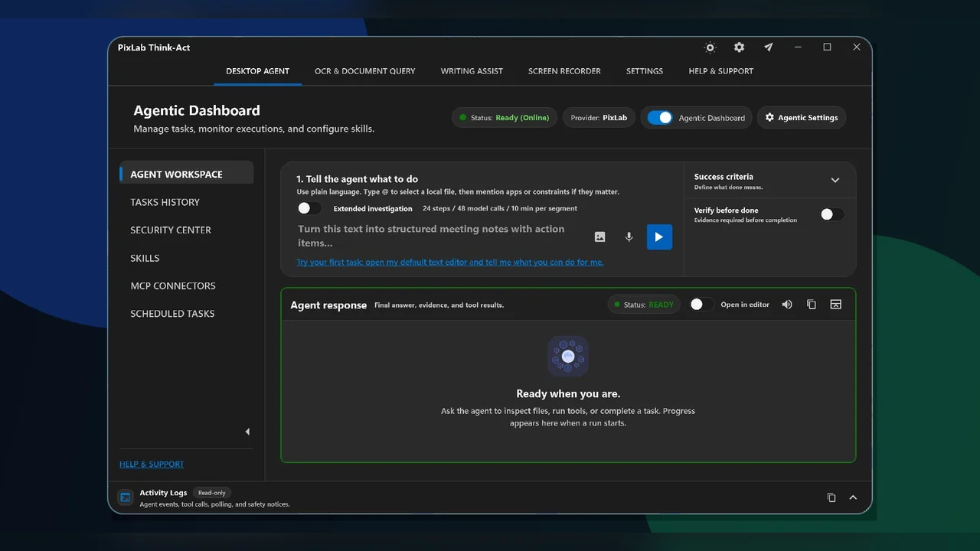Click the Read-only badge beside Activity Logs
980x551 pixels.
[x=212, y=493]
